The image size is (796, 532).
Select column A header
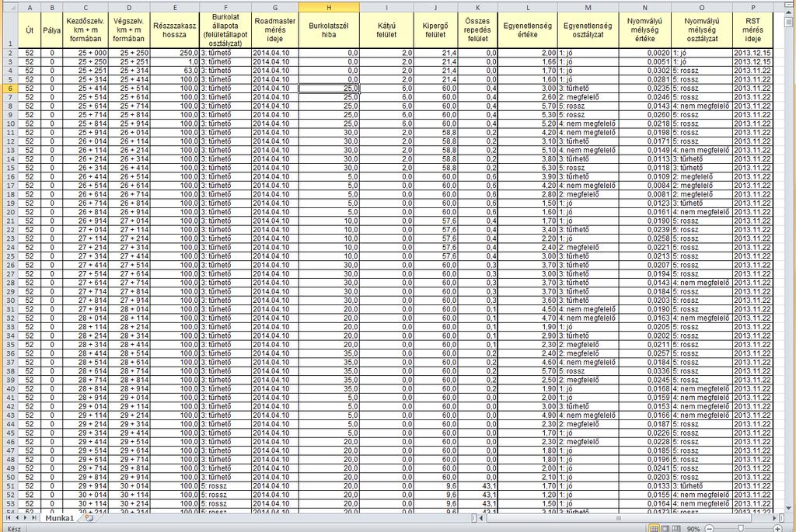tap(29, 7)
